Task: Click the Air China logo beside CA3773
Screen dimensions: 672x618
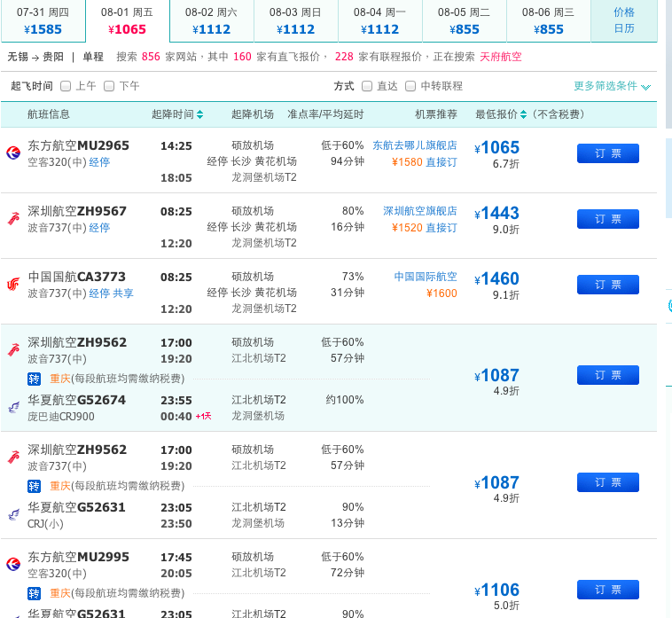Action: [x=13, y=284]
